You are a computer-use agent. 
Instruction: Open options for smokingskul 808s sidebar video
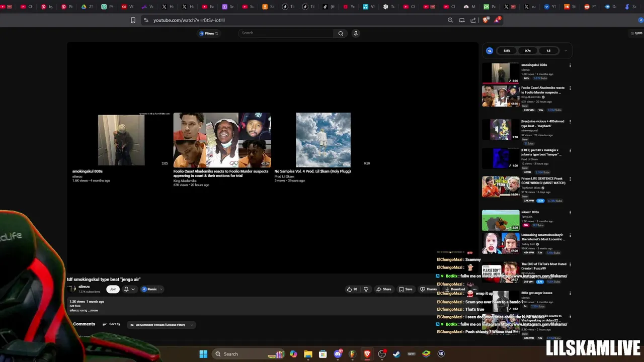pyautogui.click(x=570, y=65)
